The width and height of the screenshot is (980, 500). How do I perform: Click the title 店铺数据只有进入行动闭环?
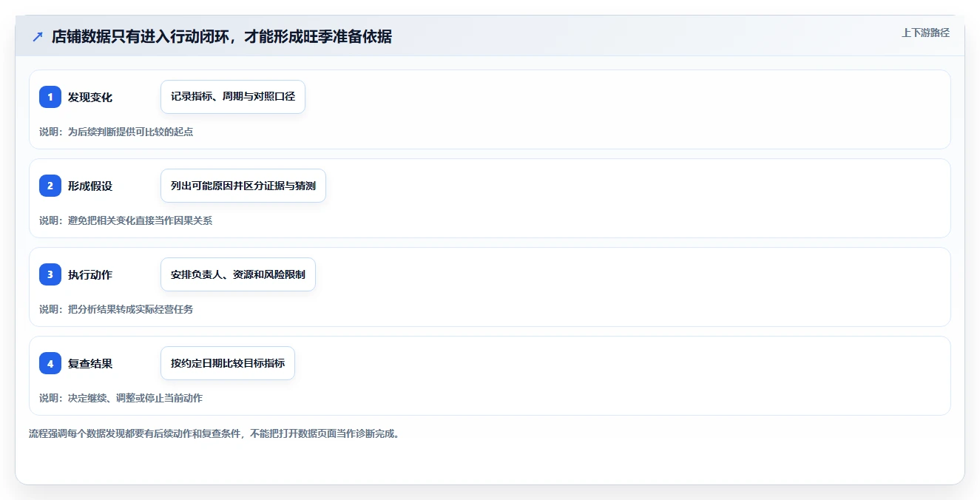click(x=222, y=37)
